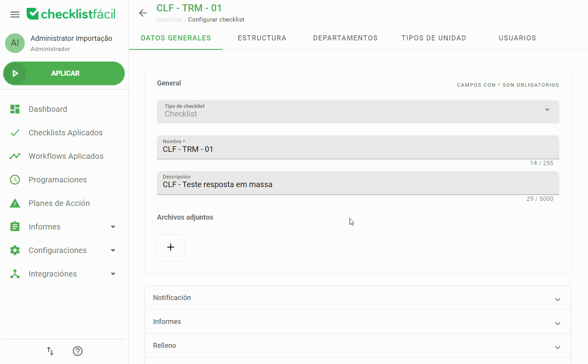Click the play icon in Aplicar button
Viewport: 588px width, 364px height.
click(x=15, y=73)
